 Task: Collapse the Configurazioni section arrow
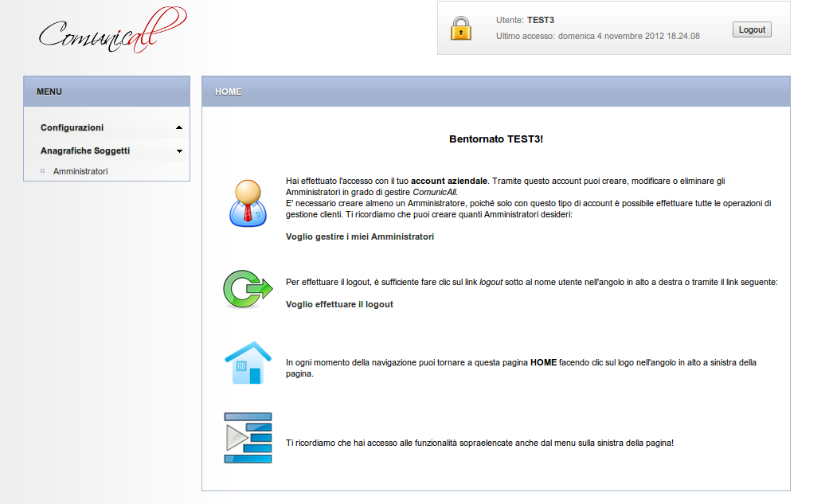tap(179, 127)
